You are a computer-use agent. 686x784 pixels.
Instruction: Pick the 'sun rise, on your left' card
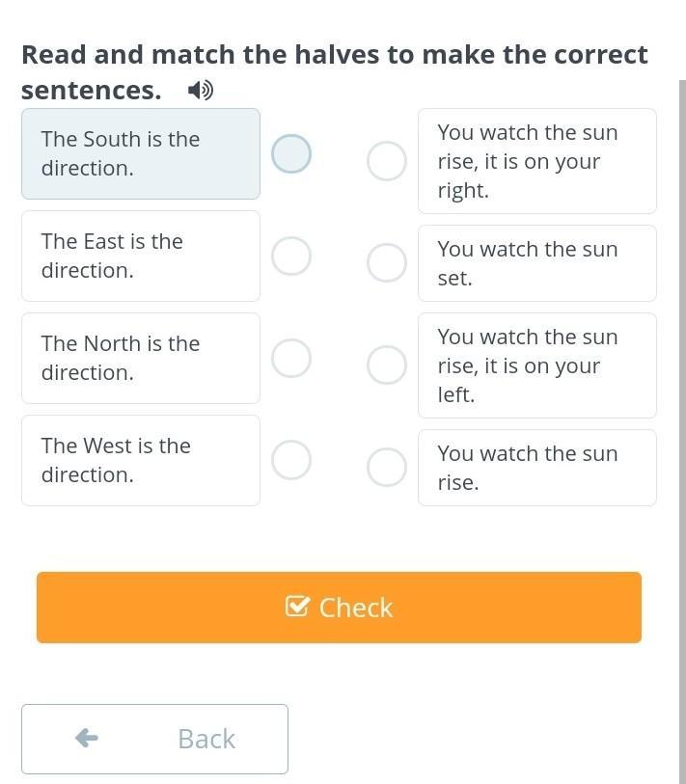[537, 365]
